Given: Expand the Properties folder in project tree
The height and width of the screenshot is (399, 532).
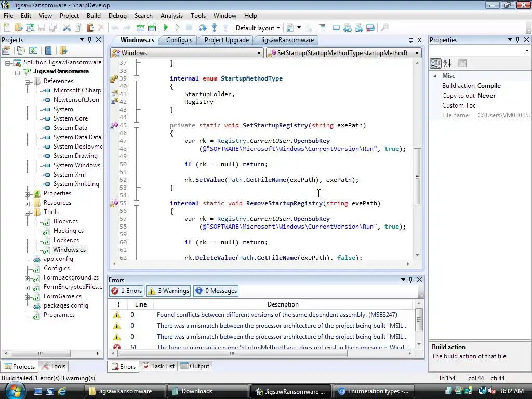Looking at the screenshot, I should click(27, 194).
